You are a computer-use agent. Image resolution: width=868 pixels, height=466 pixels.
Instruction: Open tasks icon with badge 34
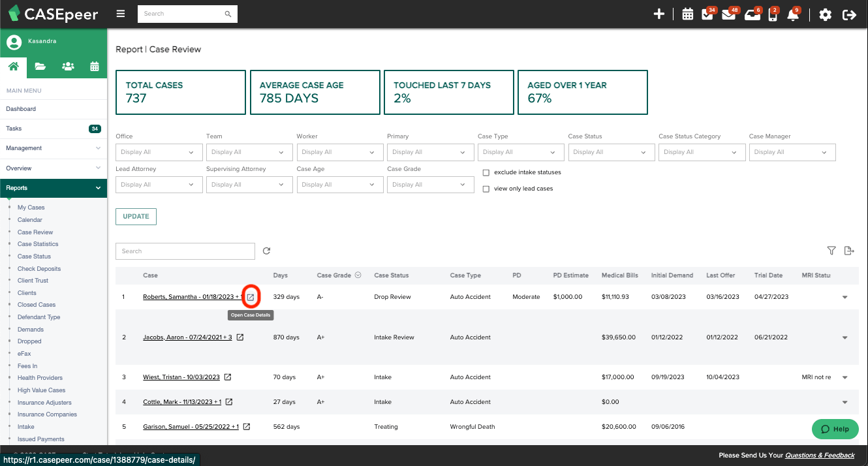click(x=707, y=14)
